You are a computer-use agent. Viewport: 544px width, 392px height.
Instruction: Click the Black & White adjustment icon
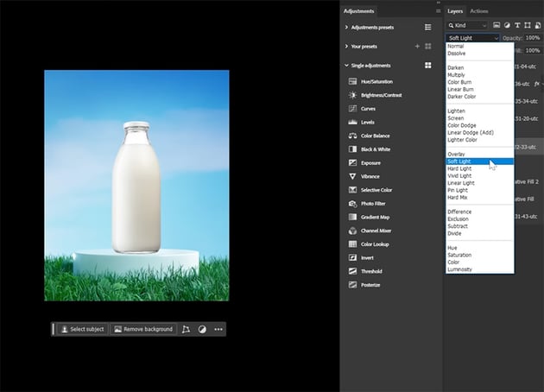tap(352, 149)
